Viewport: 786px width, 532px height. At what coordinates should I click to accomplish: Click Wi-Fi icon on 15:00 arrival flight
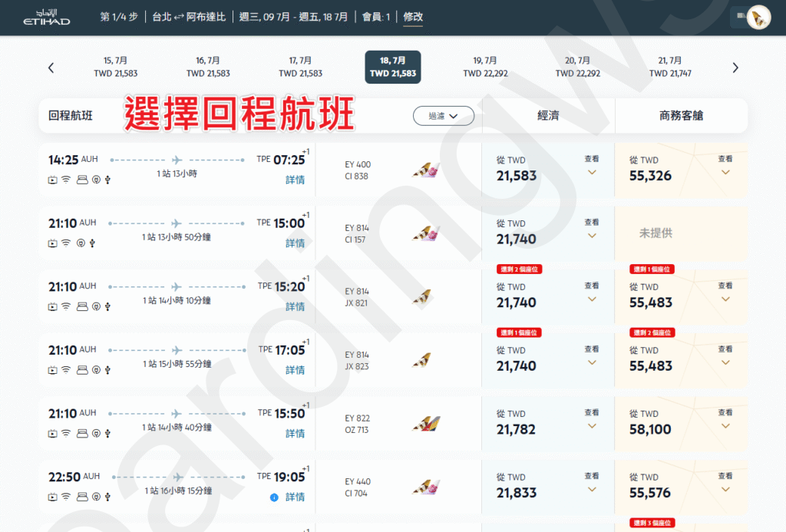pos(66,243)
